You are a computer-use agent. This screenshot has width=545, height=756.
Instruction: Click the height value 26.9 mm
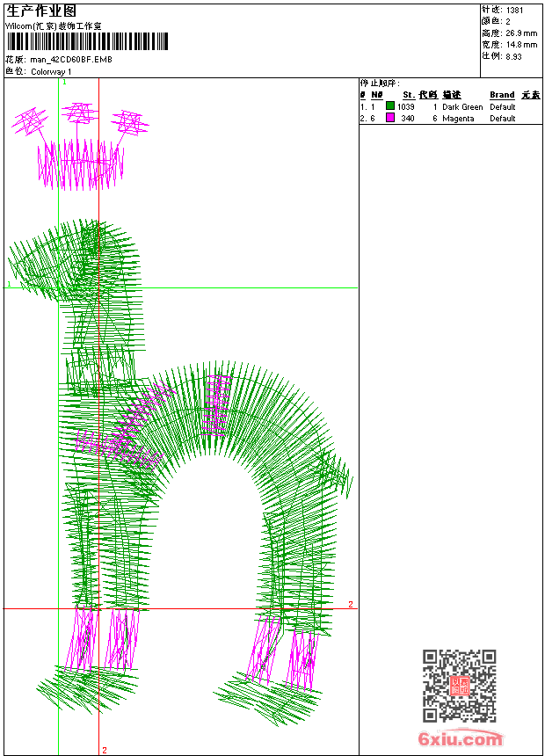tap(521, 33)
